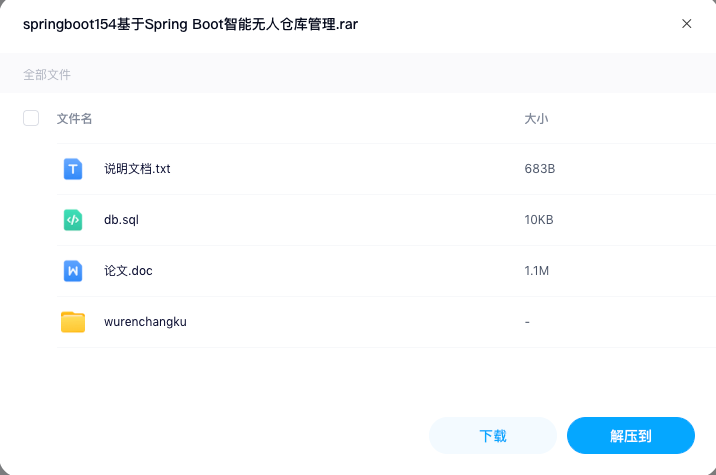716x475 pixels.
Task: Click the 解压到 button
Action: point(631,436)
